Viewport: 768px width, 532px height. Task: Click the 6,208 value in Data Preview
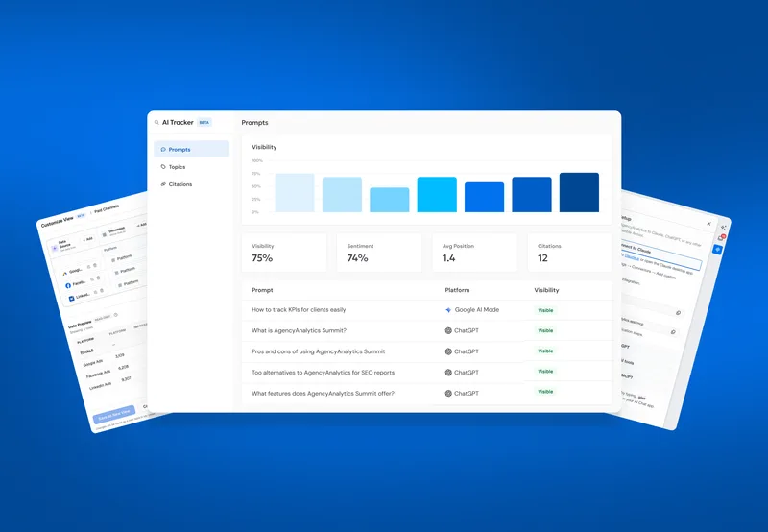(123, 367)
